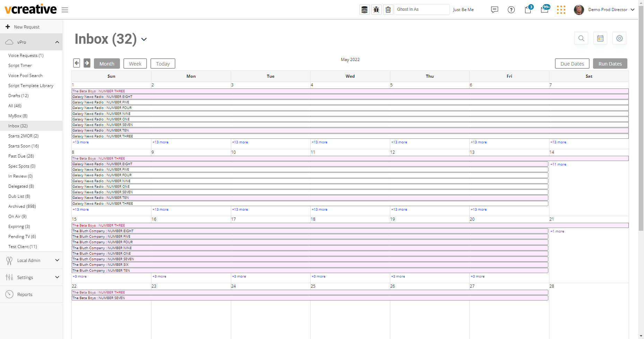Open the calendar view icon
This screenshot has height=339, width=644.
[x=600, y=39]
